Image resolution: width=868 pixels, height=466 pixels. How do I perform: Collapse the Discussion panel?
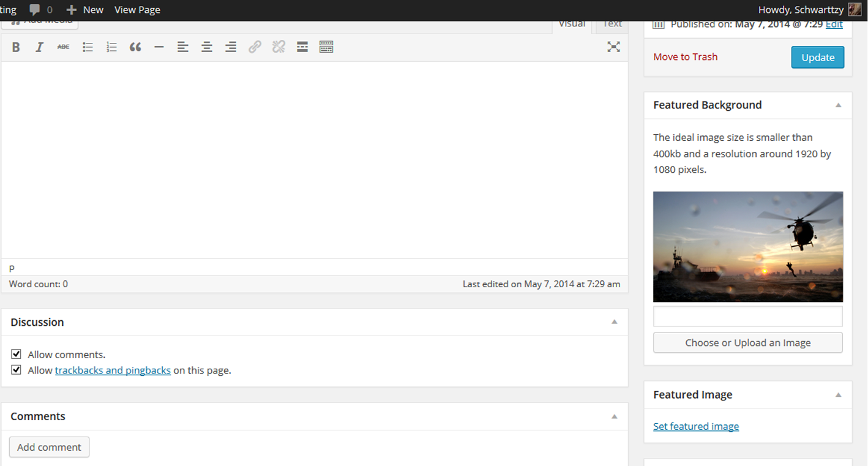615,322
